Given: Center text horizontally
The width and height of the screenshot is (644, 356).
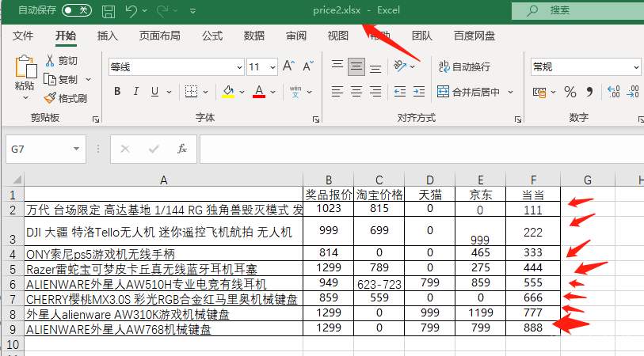Looking at the screenshot, I should (x=356, y=92).
